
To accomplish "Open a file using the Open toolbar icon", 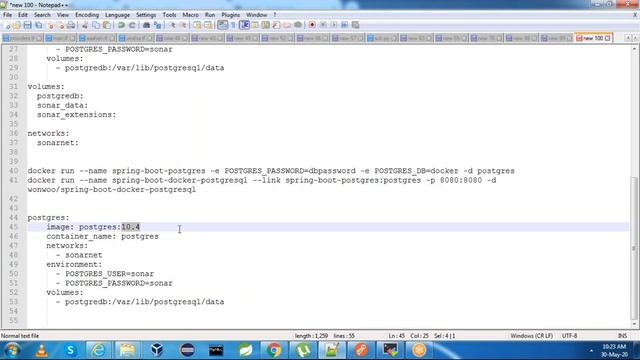I will [x=17, y=25].
